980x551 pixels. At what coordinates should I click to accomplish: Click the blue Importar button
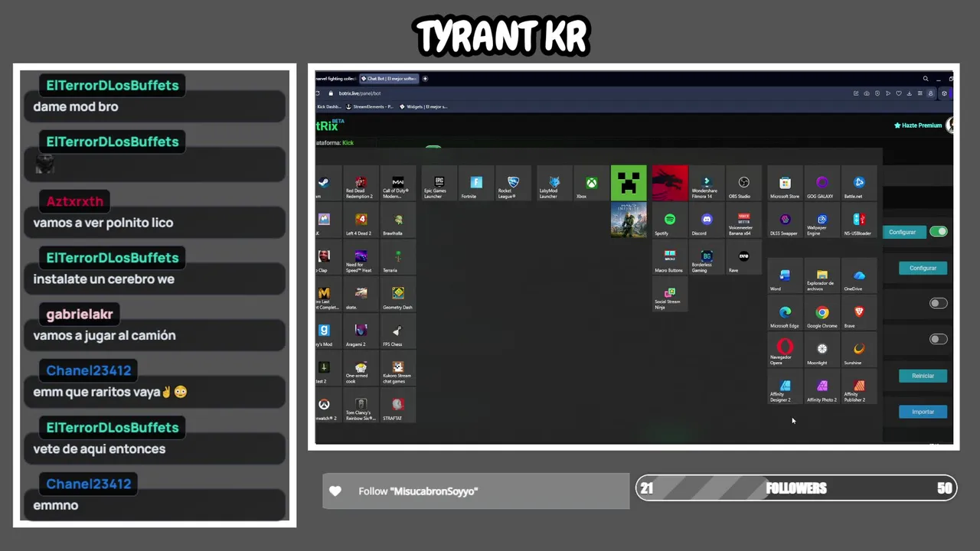pyautogui.click(x=923, y=412)
